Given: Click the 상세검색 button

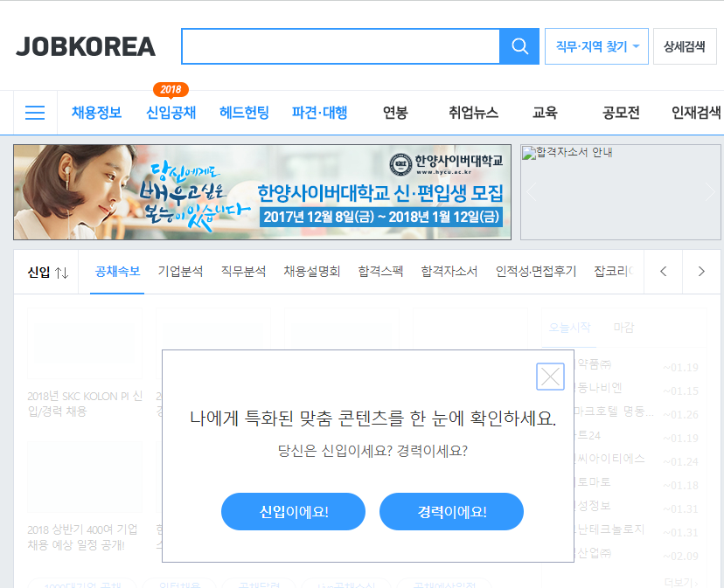Looking at the screenshot, I should click(684, 46).
